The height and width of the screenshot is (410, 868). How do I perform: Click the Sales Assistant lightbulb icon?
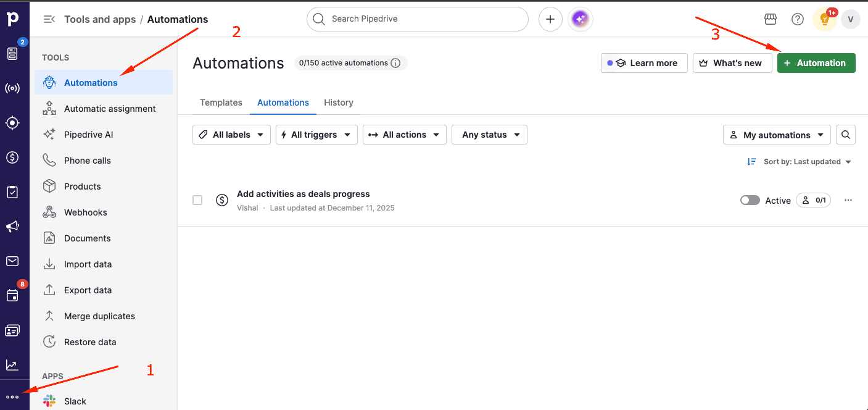824,20
